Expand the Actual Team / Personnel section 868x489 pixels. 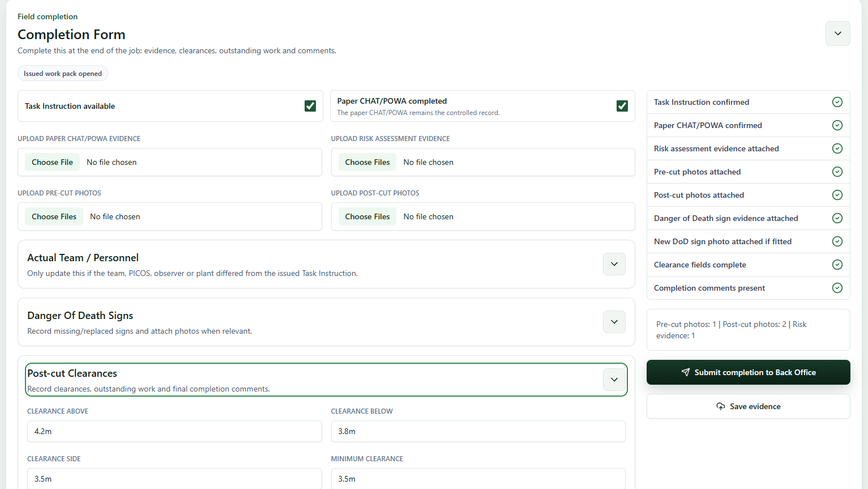(614, 264)
